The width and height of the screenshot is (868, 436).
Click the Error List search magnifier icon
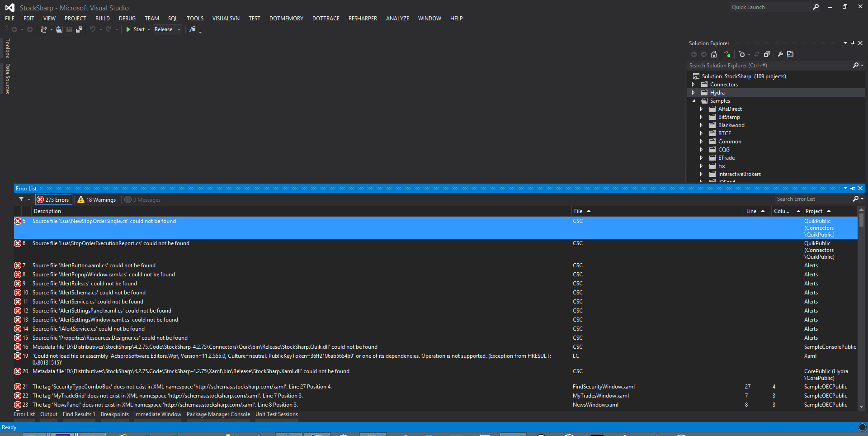pyautogui.click(x=855, y=199)
